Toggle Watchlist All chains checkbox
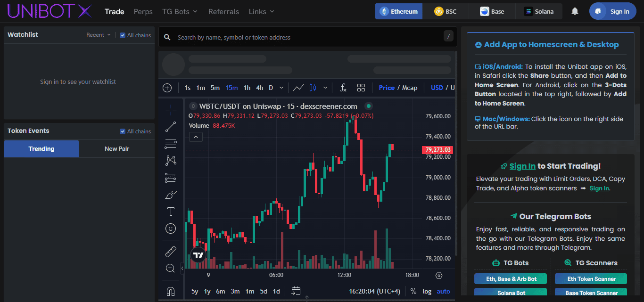Screen dimensions: 644x302 123,35
